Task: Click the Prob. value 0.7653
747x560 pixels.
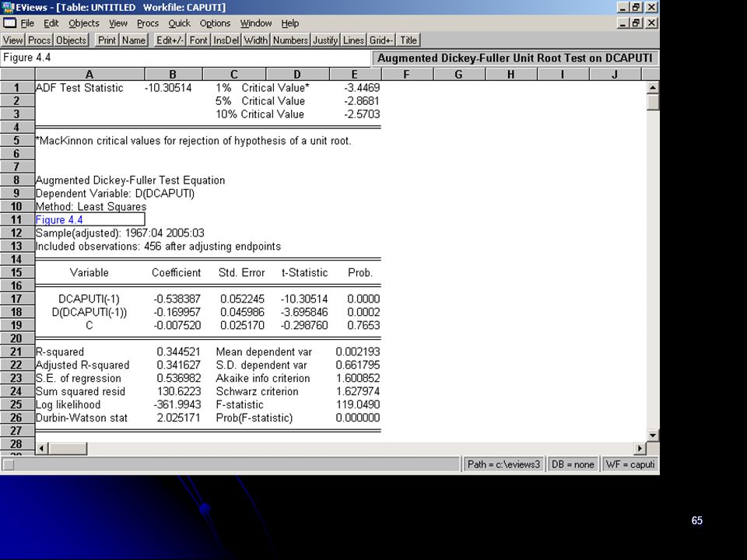Action: pyautogui.click(x=363, y=325)
